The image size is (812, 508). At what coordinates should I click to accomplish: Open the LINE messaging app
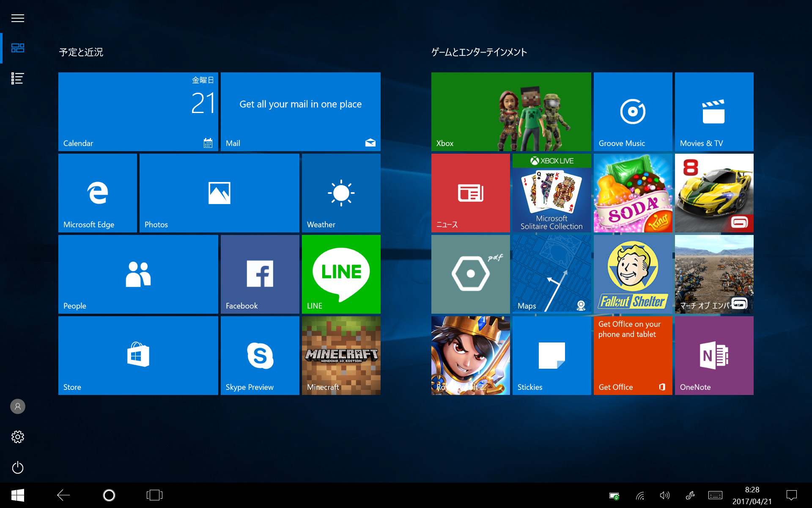[x=341, y=274]
